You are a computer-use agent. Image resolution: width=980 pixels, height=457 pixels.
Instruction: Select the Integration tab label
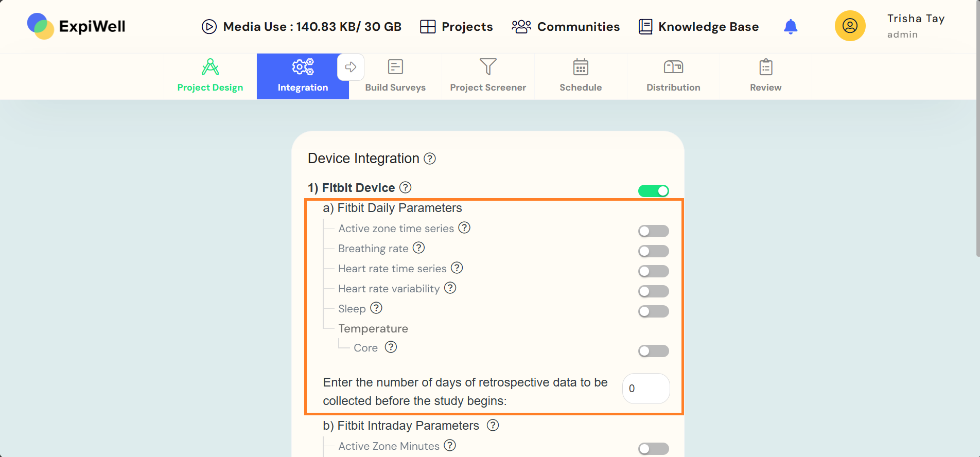303,87
